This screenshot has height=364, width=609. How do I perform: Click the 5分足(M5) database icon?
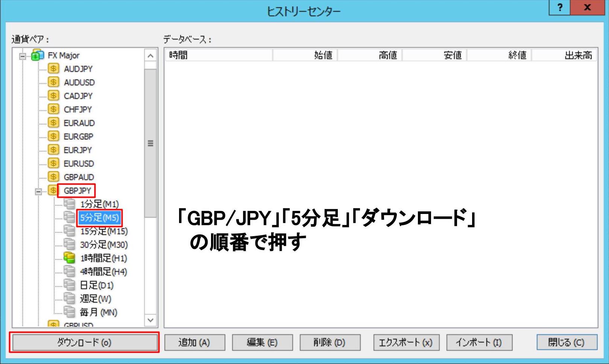(69, 218)
